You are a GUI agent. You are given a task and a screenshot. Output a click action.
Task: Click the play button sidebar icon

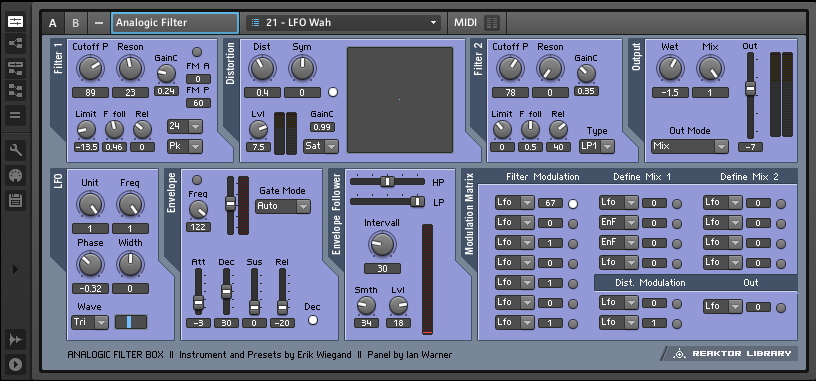point(15,364)
